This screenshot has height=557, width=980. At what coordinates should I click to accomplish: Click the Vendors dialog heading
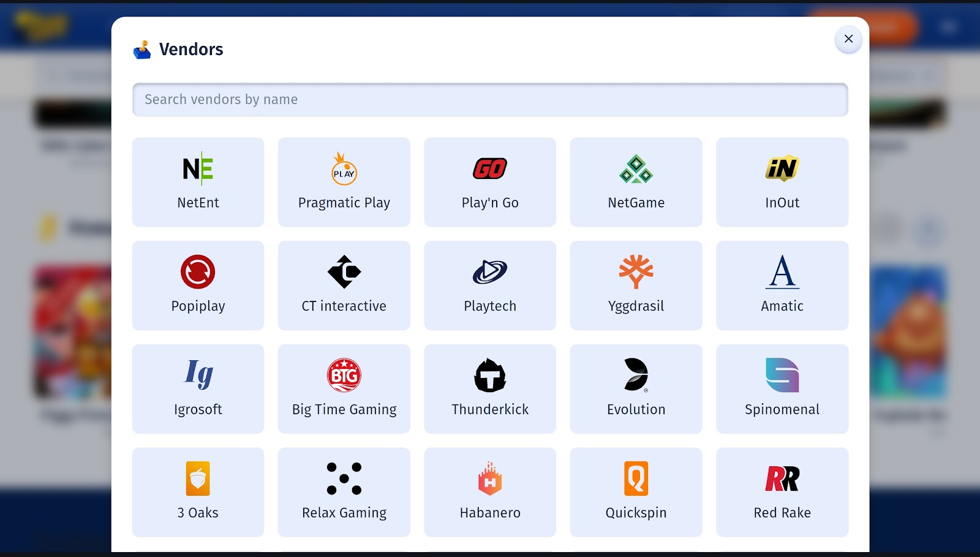click(191, 50)
